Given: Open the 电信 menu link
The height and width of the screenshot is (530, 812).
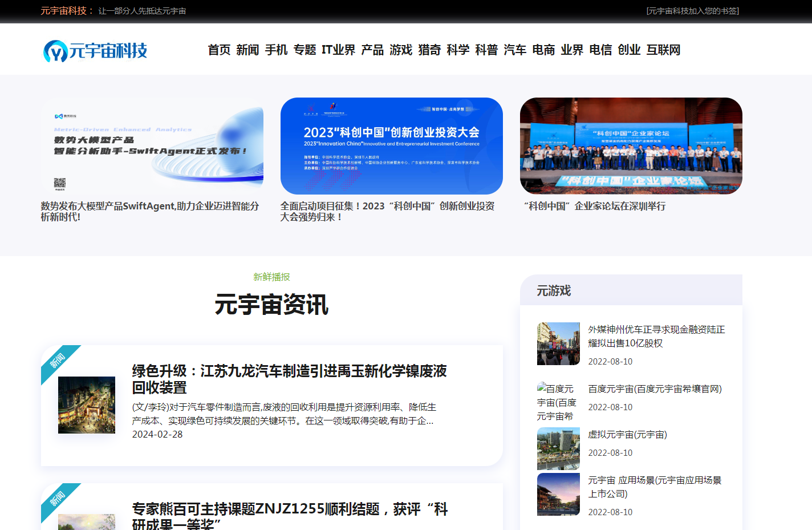Looking at the screenshot, I should [600, 50].
